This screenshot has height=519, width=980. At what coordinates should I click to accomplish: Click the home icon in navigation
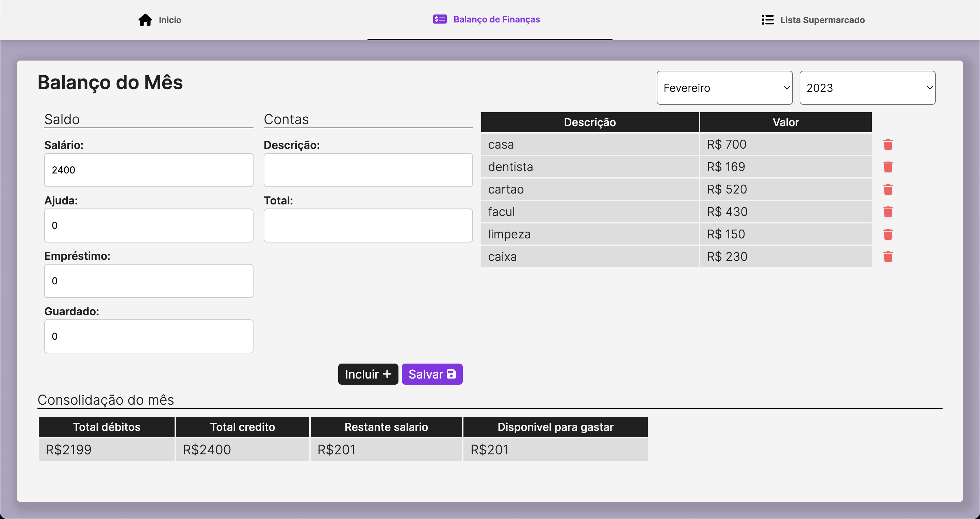click(145, 20)
